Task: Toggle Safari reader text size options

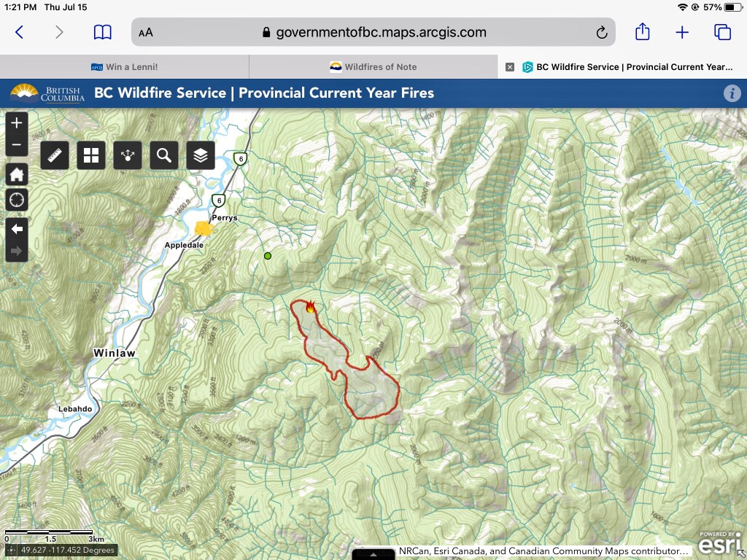Action: pos(146,32)
